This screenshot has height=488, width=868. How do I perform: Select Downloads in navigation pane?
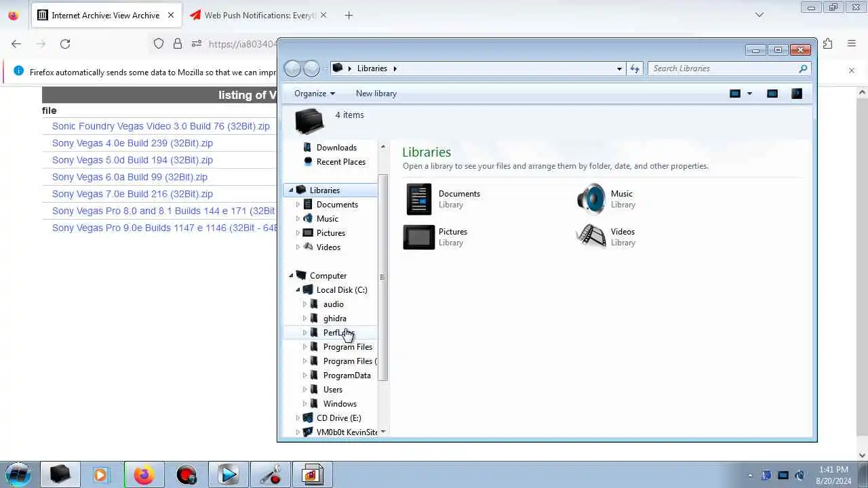coord(336,148)
